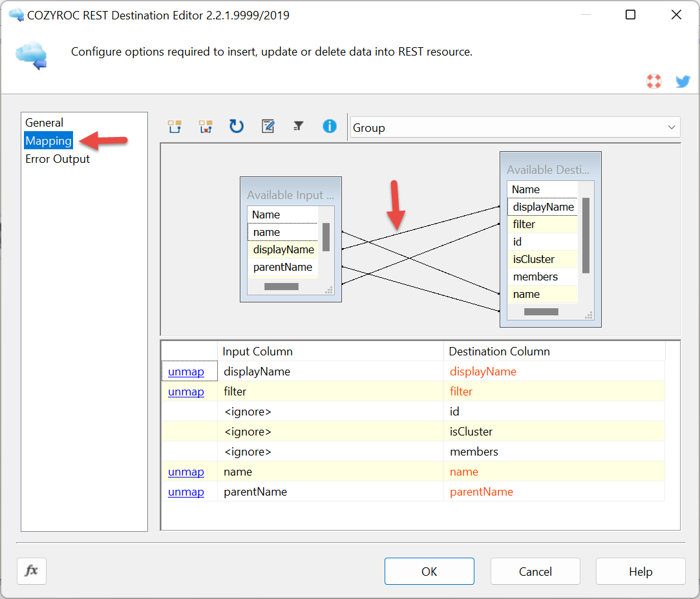Screen dimensions: 700x599
Task: Click the cloud icon in the title bar
Action: (x=17, y=15)
